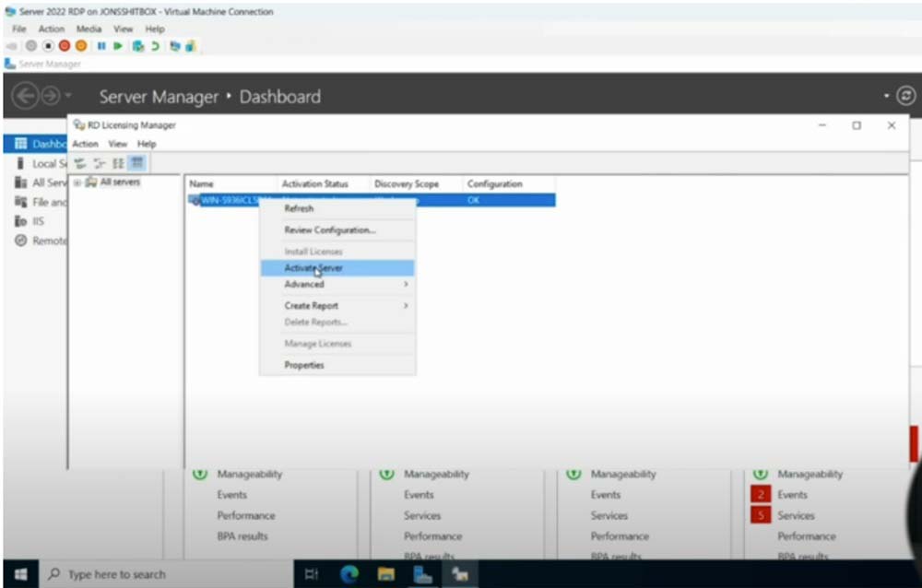Click the Revert icon in VM toolbar
Screen dimensions: 922x588
click(155, 45)
